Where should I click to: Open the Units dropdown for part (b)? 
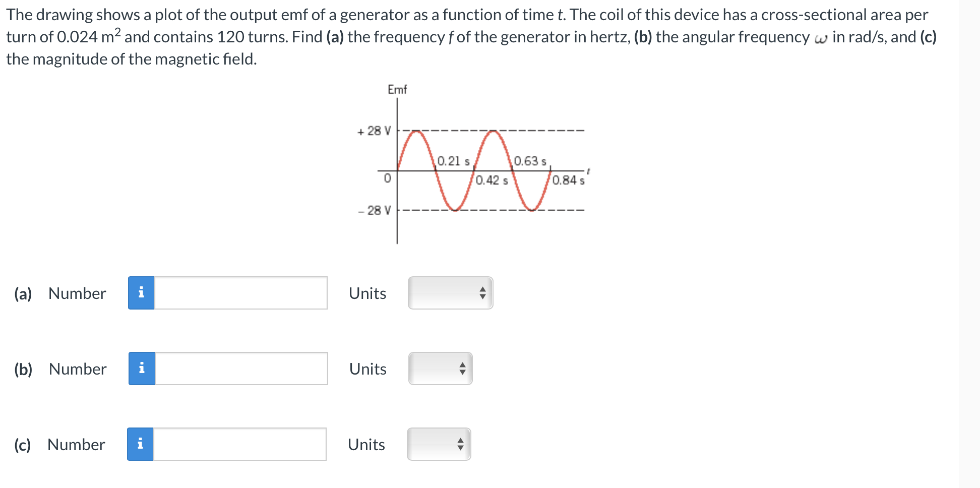pyautogui.click(x=439, y=369)
